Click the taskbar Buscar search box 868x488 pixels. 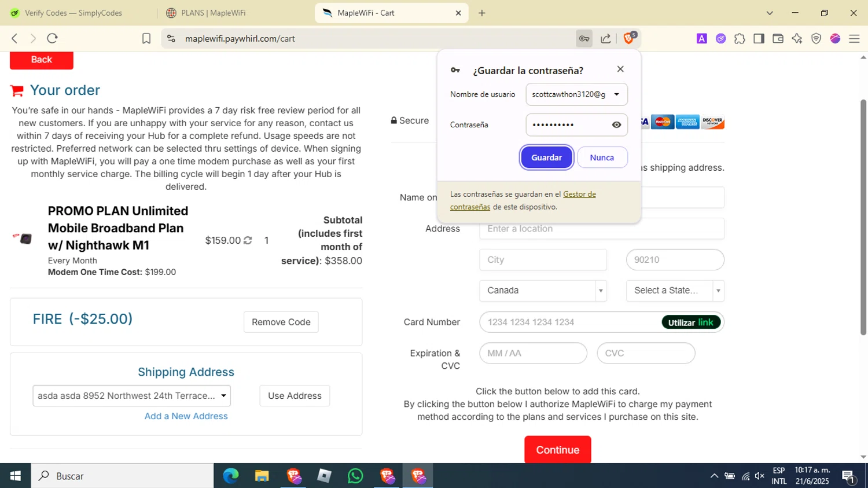click(123, 476)
